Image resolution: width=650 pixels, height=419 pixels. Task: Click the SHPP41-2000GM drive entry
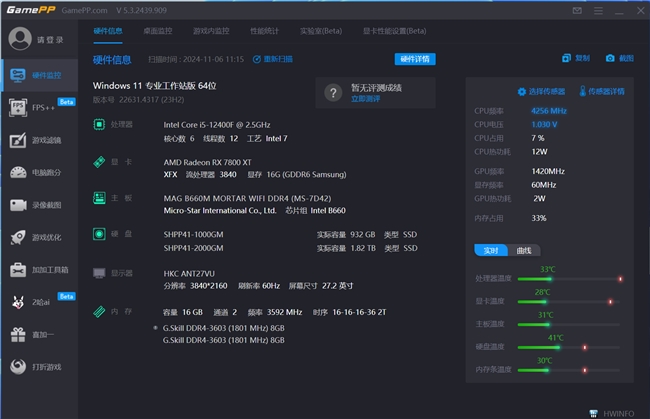(193, 248)
